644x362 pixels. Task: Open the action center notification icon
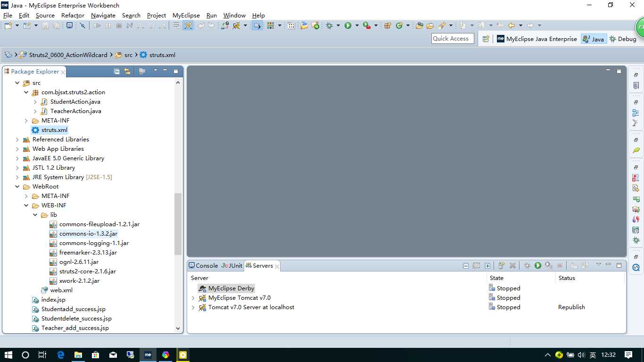(x=628, y=355)
